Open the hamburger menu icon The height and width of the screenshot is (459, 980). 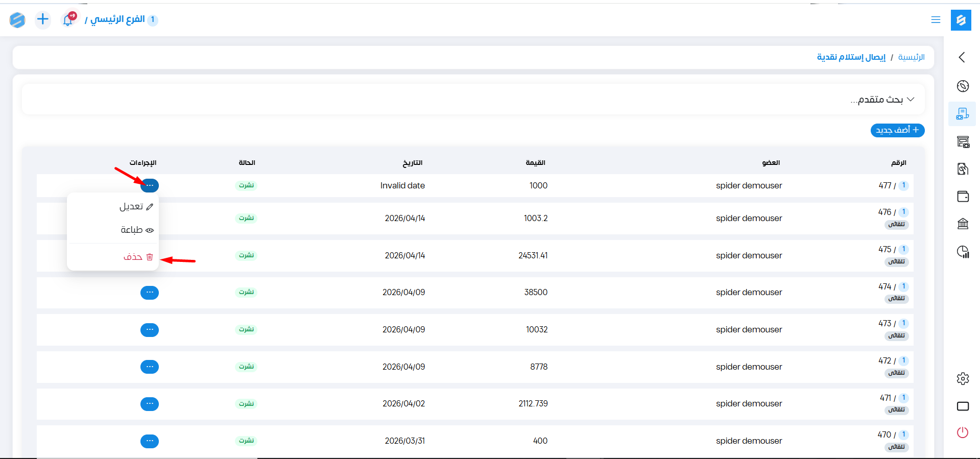tap(936, 20)
